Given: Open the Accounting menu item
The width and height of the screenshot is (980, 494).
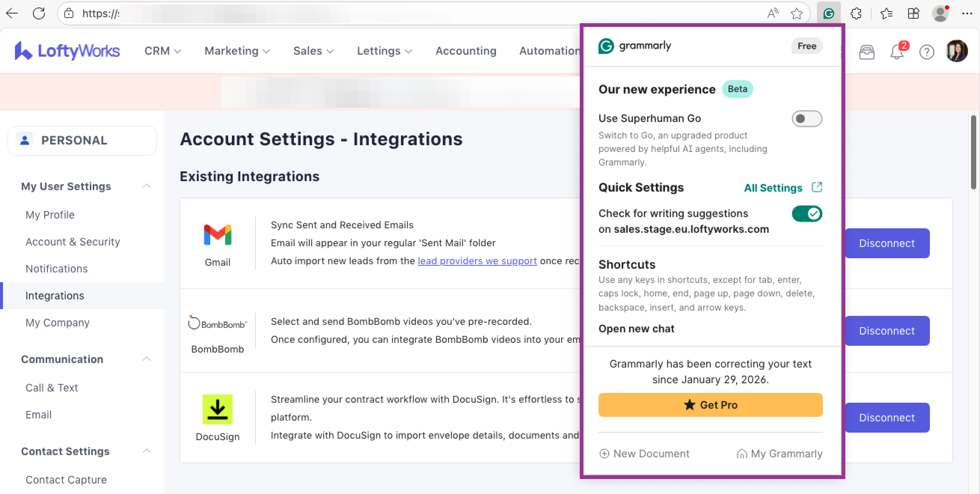Looking at the screenshot, I should pyautogui.click(x=466, y=51).
